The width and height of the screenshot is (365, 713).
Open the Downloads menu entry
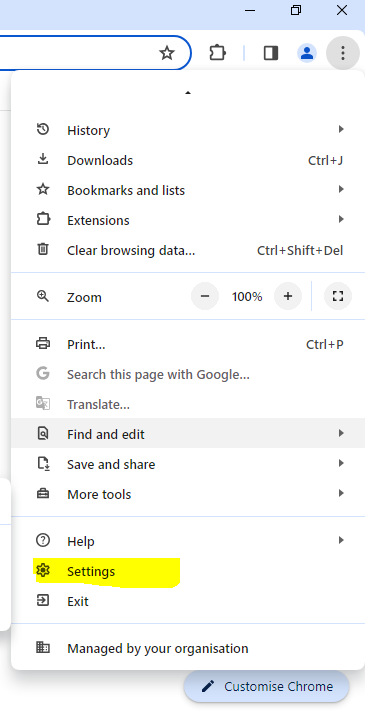click(x=188, y=160)
